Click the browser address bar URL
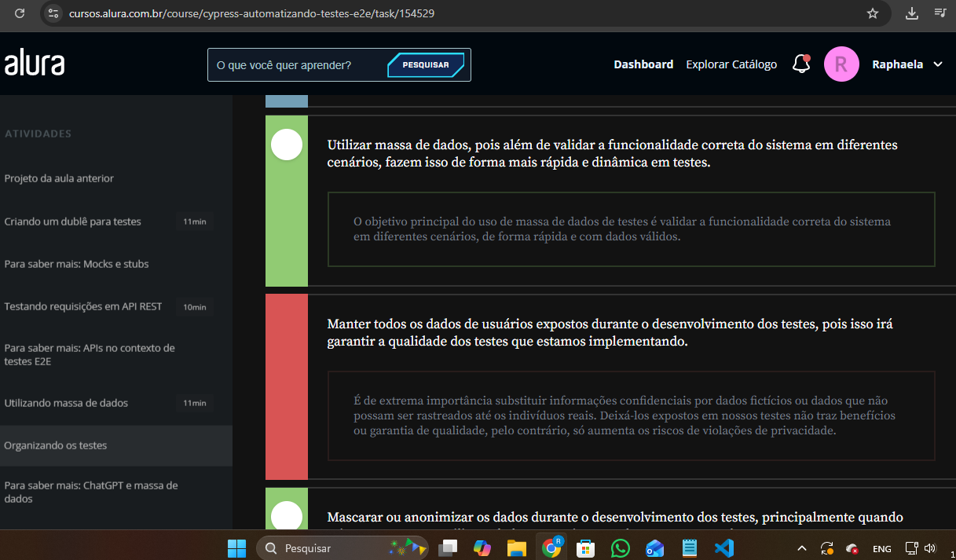Image resolution: width=956 pixels, height=560 pixels. click(251, 13)
